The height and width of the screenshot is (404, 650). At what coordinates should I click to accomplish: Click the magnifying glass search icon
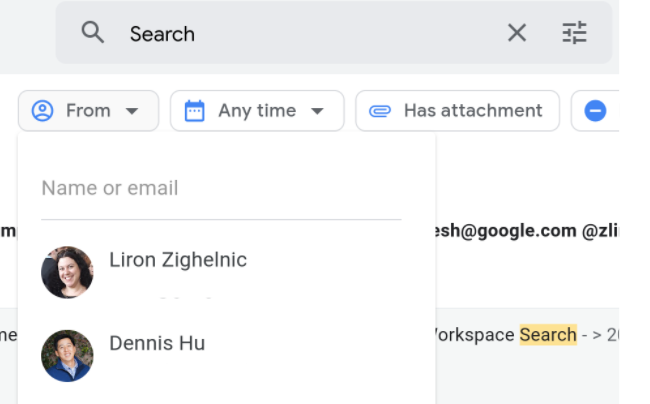(x=93, y=33)
